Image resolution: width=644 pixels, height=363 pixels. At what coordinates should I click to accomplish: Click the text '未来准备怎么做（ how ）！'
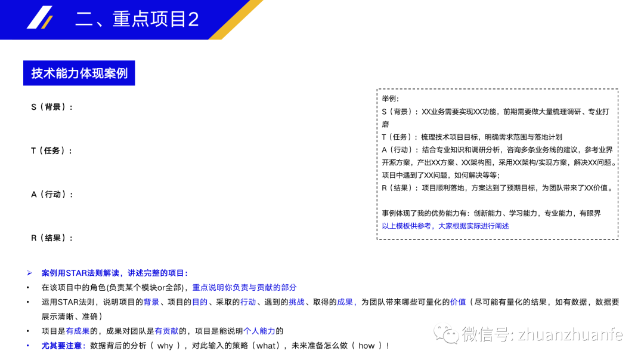point(340,346)
